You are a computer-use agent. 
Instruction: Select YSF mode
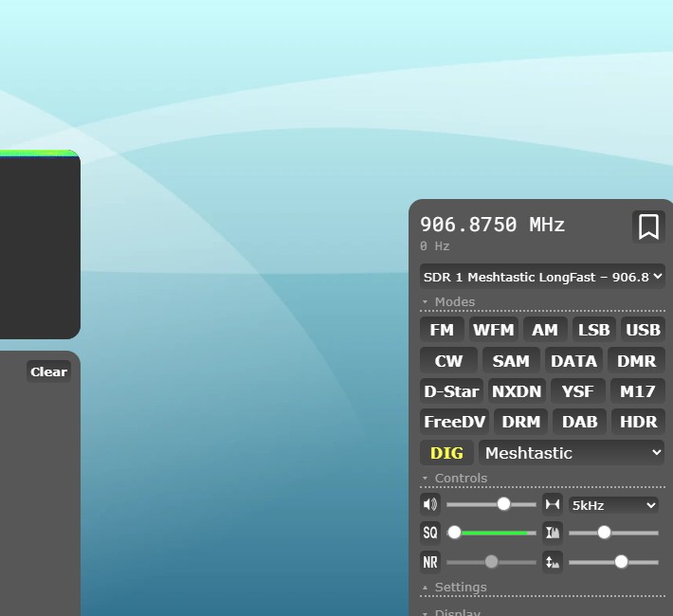577,391
